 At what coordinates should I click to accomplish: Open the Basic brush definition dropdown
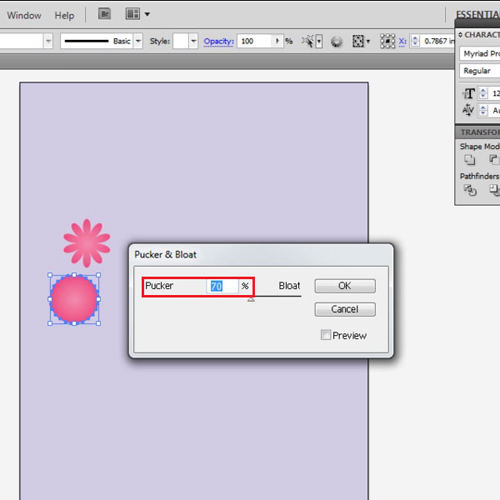pyautogui.click(x=138, y=41)
